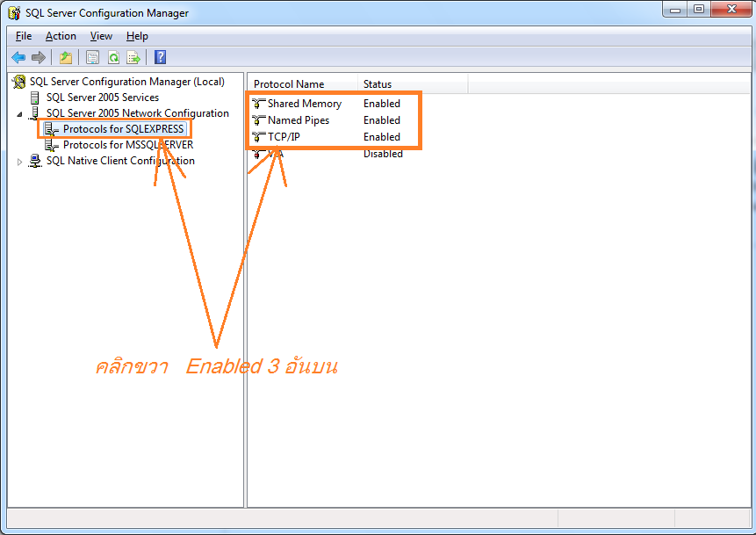The image size is (756, 535).
Task: Open the Properties toolbar icon
Action: (92, 57)
